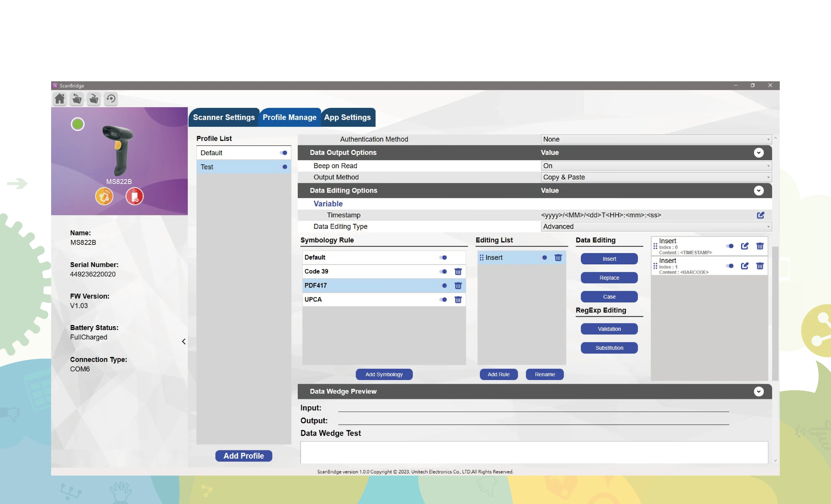Click drag handle of Insert Index 0 entry

coord(655,246)
